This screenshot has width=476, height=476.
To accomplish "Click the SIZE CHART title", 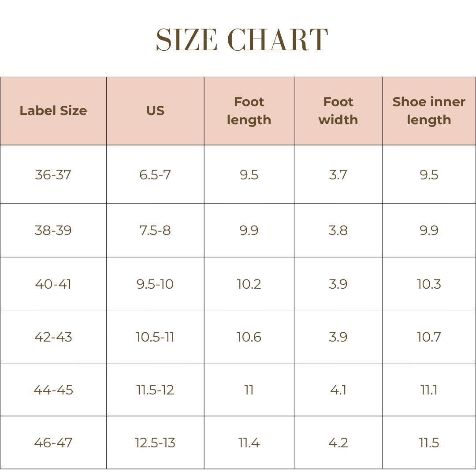I will [x=242, y=40].
